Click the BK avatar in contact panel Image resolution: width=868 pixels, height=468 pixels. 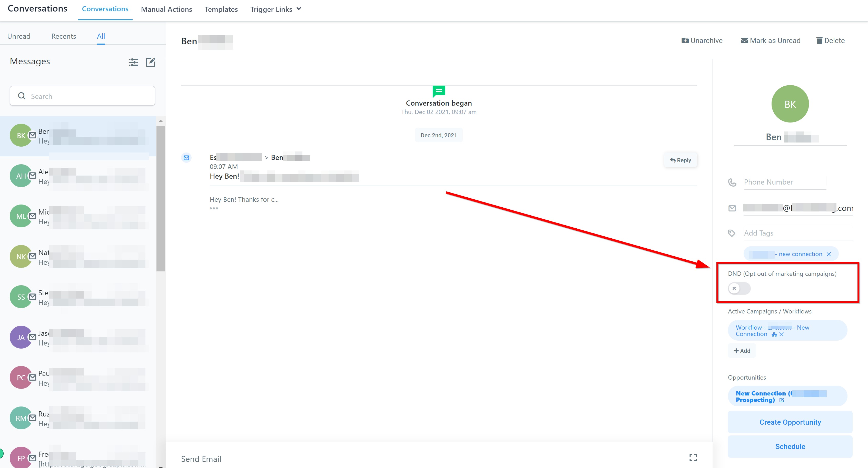(790, 104)
